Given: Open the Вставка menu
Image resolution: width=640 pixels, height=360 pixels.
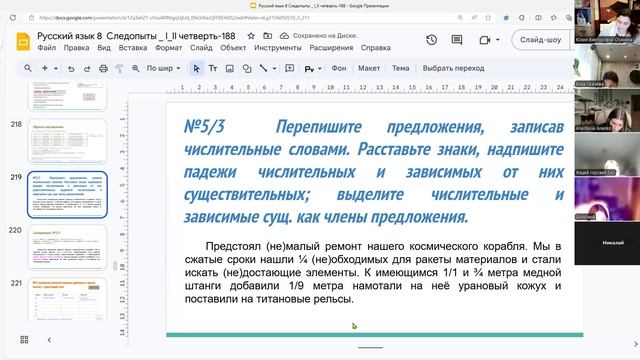Looking at the screenshot, I should (x=133, y=48).
